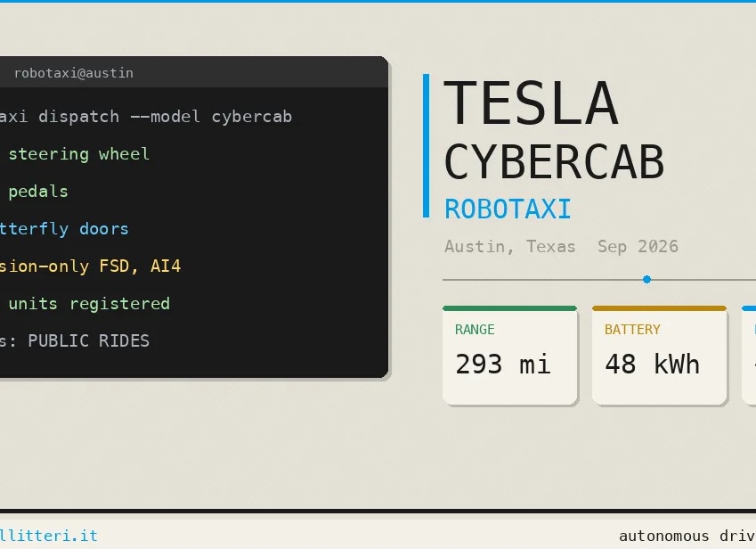Click the green steering wheel line
The height and width of the screenshot is (549, 756).
78,154
